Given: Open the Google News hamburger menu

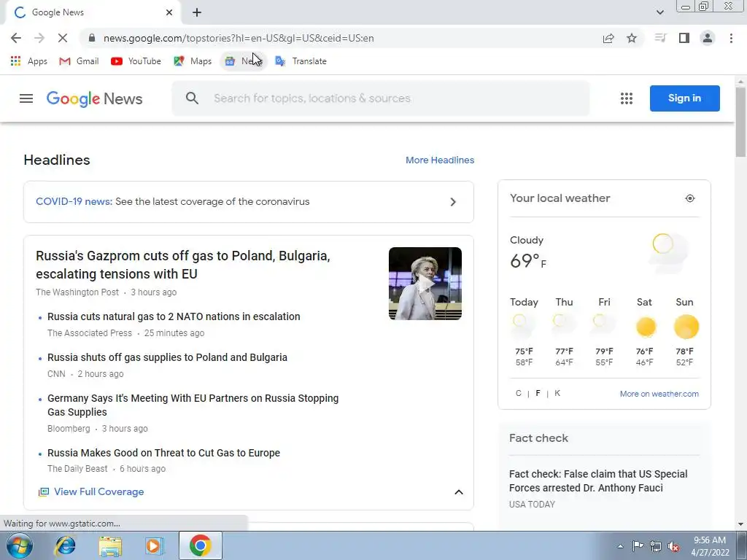Looking at the screenshot, I should click(26, 98).
